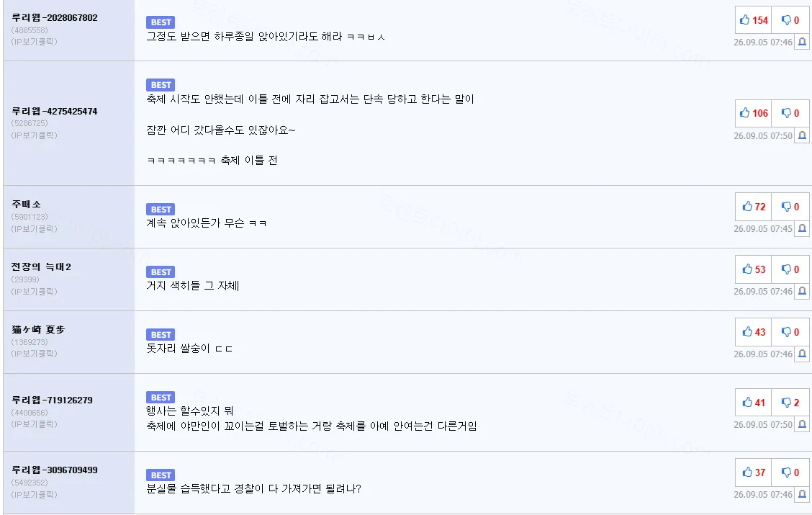
Task: Click thumbs-up on comment with 43 likes
Action: (x=753, y=332)
